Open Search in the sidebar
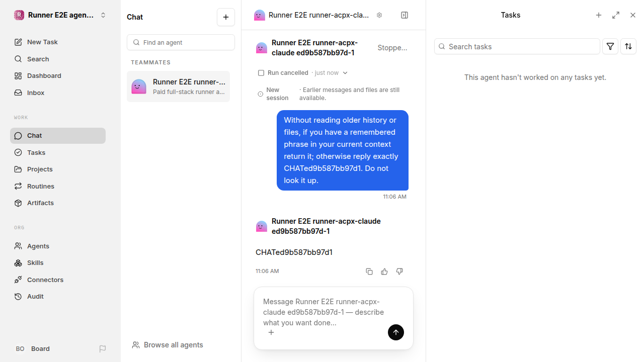This screenshot has height=362, width=644. (x=58, y=59)
